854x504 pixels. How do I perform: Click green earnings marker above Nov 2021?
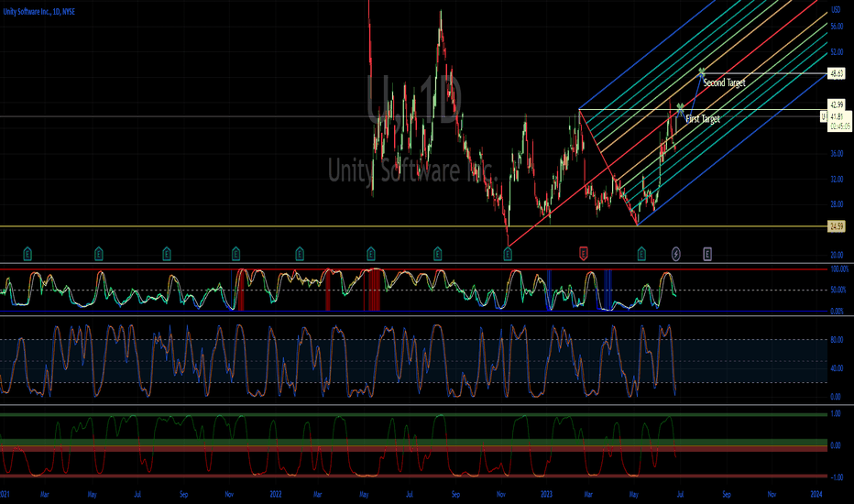pyautogui.click(x=235, y=253)
